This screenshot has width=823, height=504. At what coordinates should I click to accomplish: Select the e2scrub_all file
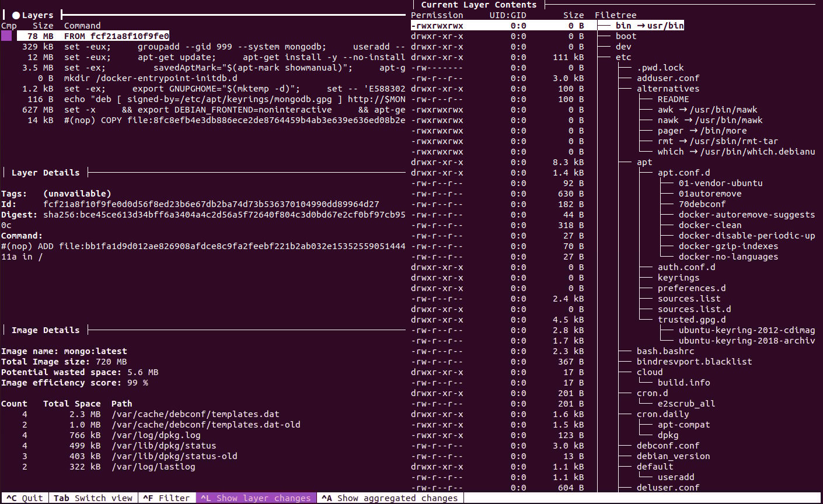[686, 404]
